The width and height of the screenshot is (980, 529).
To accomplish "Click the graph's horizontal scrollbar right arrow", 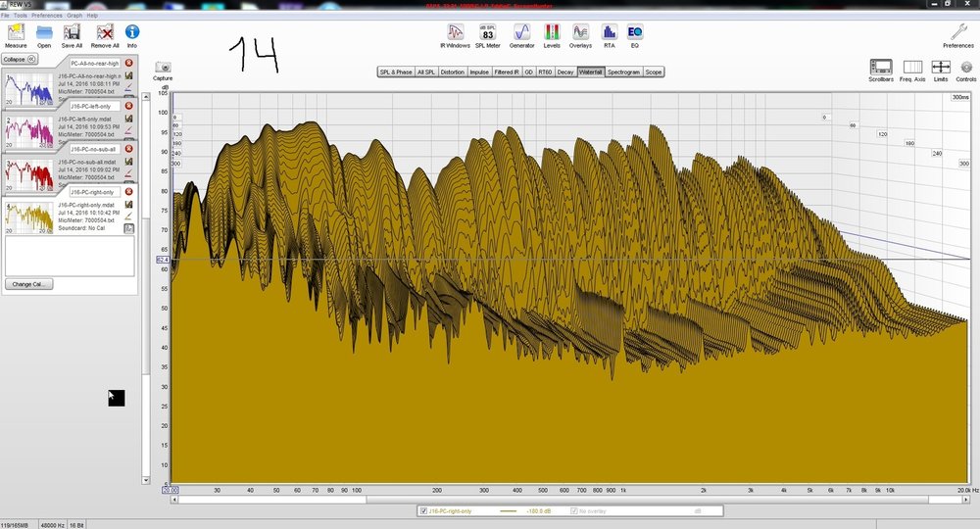I will 965,500.
